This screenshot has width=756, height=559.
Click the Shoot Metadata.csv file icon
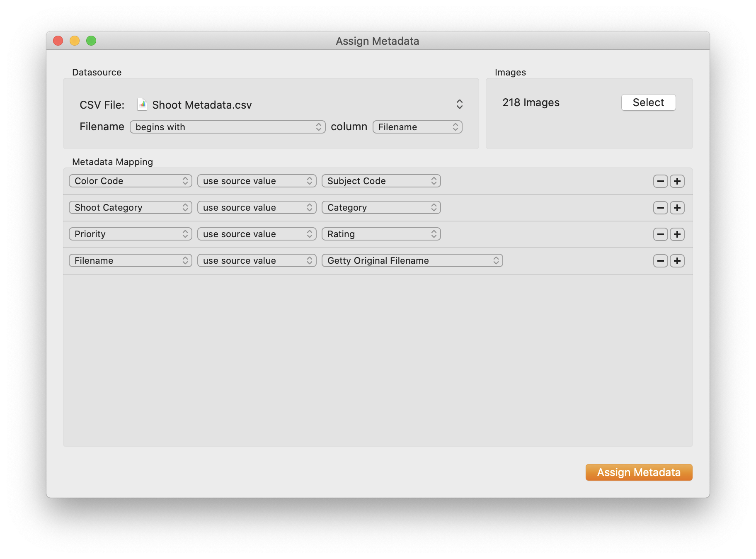[142, 105]
